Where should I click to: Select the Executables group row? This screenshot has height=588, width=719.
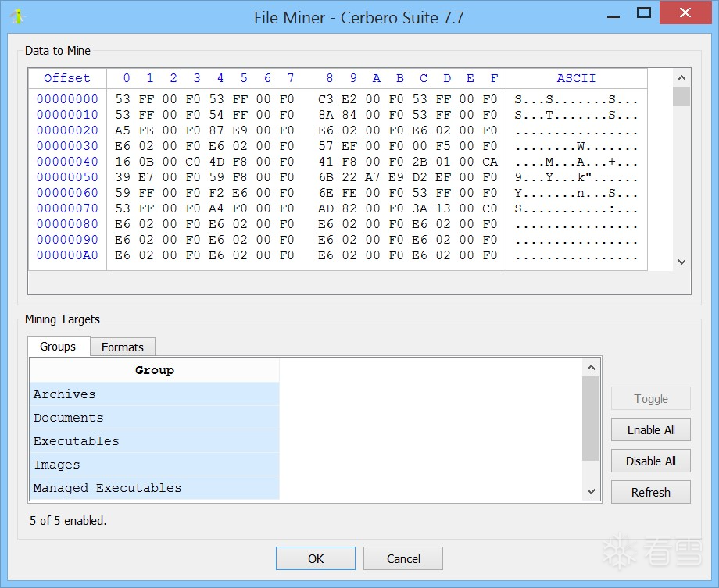154,441
